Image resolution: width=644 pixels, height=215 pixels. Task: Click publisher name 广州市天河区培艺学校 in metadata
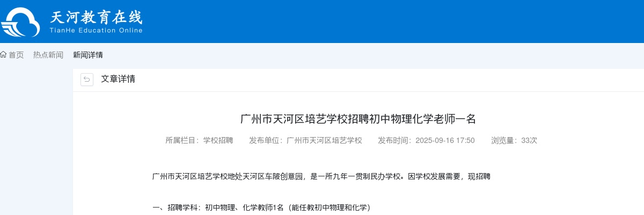pyautogui.click(x=324, y=140)
